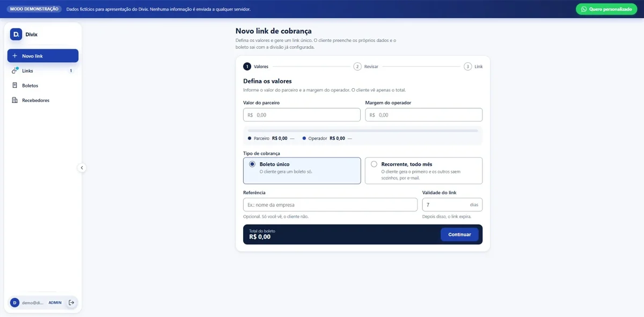Click the user avatar D icon

pyautogui.click(x=15, y=302)
